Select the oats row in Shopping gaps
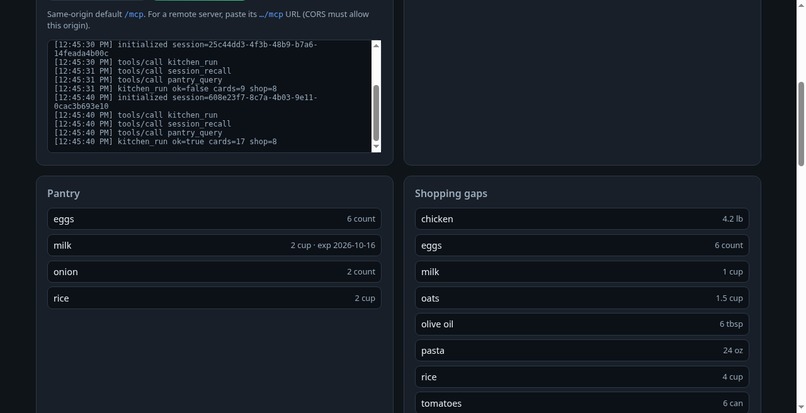This screenshot has height=413, width=806. pyautogui.click(x=582, y=298)
